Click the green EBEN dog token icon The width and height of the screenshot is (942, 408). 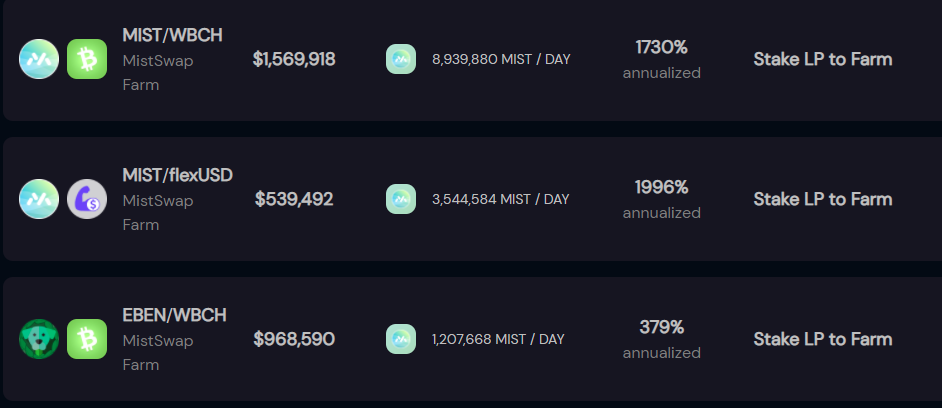tap(39, 339)
